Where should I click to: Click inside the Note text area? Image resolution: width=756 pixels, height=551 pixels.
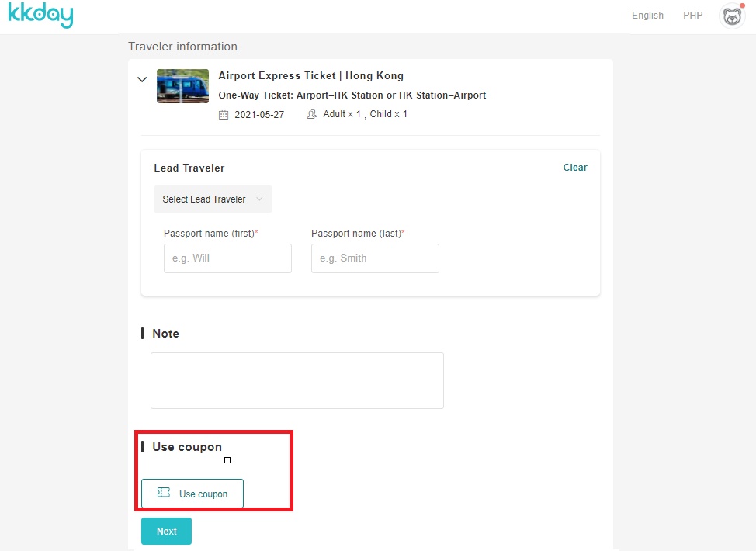pos(297,380)
